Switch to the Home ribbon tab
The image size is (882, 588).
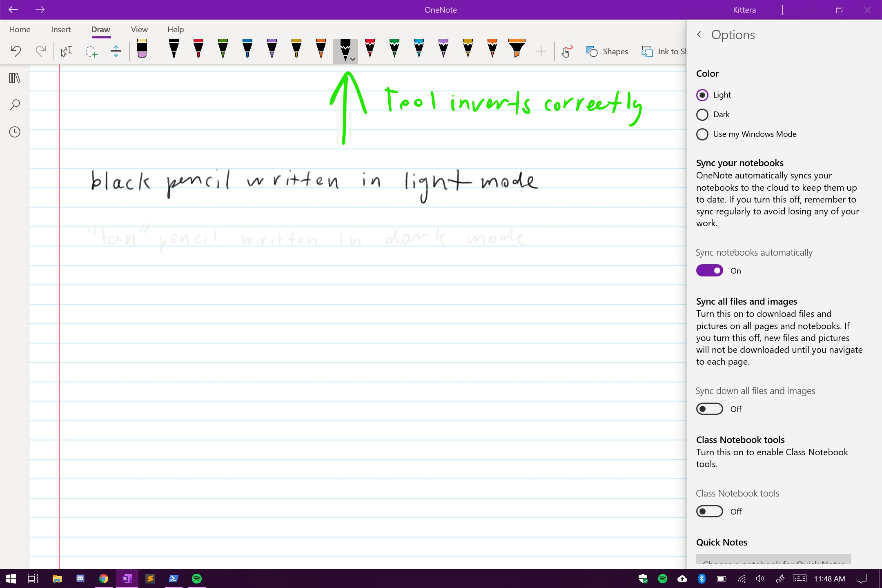tap(20, 29)
